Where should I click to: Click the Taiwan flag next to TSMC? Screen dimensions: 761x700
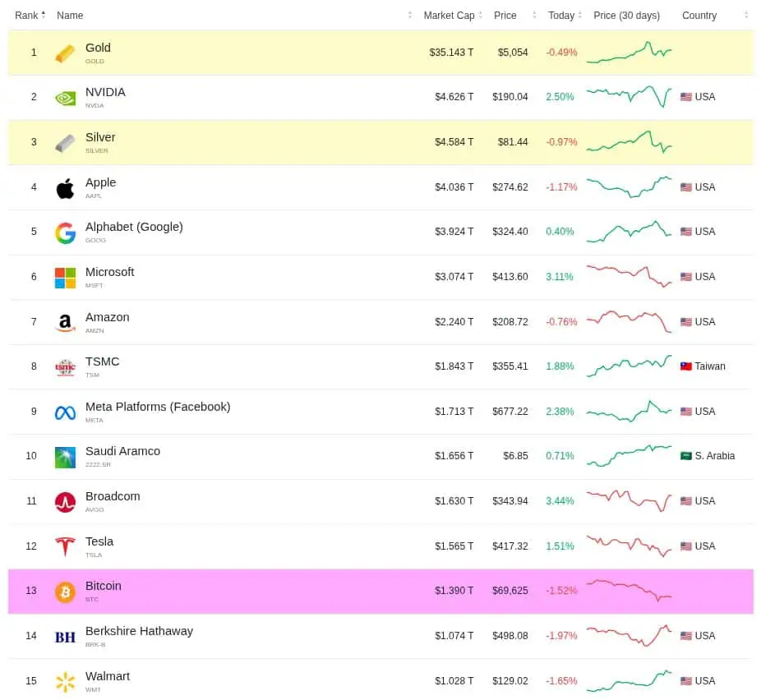[x=686, y=366]
